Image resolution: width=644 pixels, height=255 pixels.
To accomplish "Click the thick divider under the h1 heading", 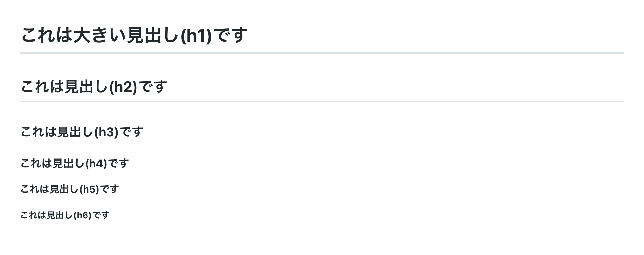I will 322,53.
